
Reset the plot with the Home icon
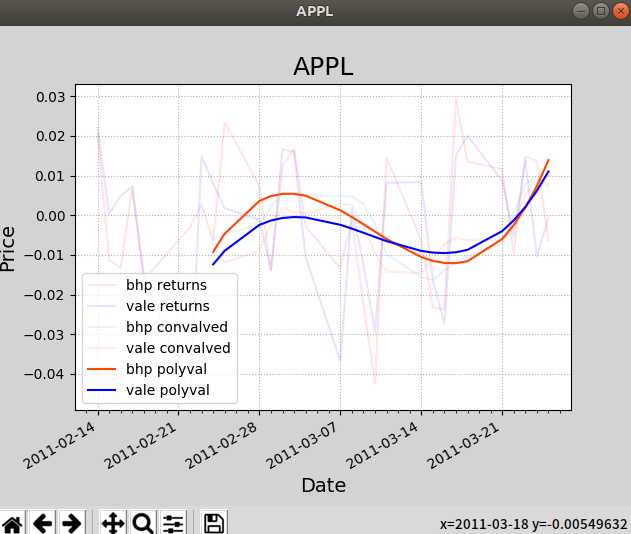(12, 523)
